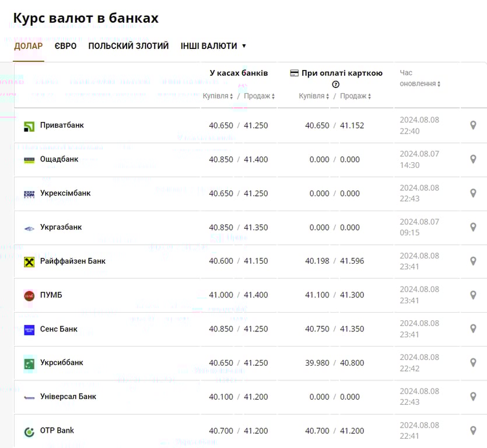Open the Укрексімбанк bank link
Screen dimensions: 487x448
(x=65, y=193)
